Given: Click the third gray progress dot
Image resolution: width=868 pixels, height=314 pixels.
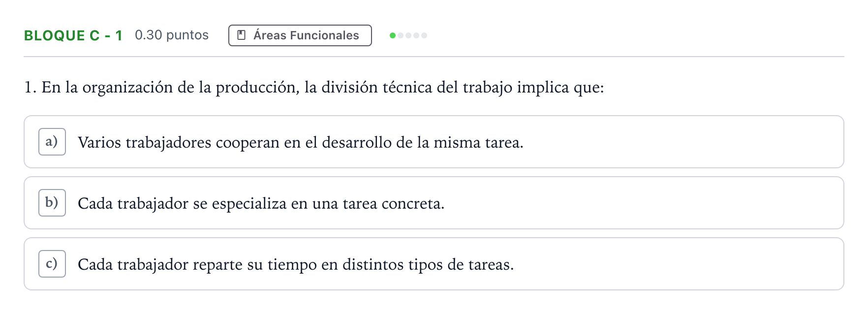Looking at the screenshot, I should click(408, 35).
